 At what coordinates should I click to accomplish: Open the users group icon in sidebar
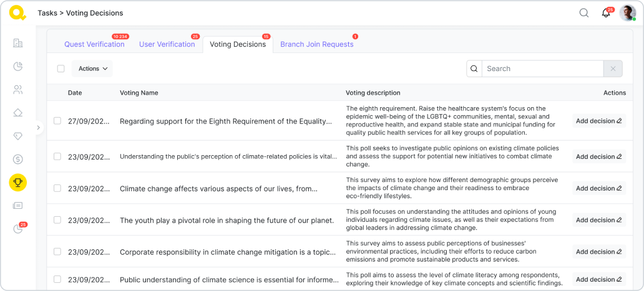(17, 90)
